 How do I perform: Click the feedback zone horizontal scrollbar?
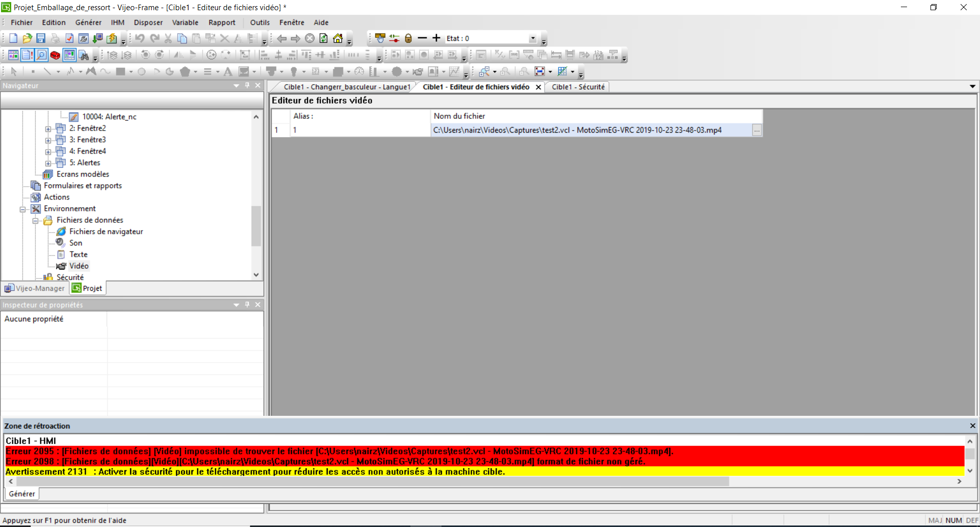(x=373, y=481)
